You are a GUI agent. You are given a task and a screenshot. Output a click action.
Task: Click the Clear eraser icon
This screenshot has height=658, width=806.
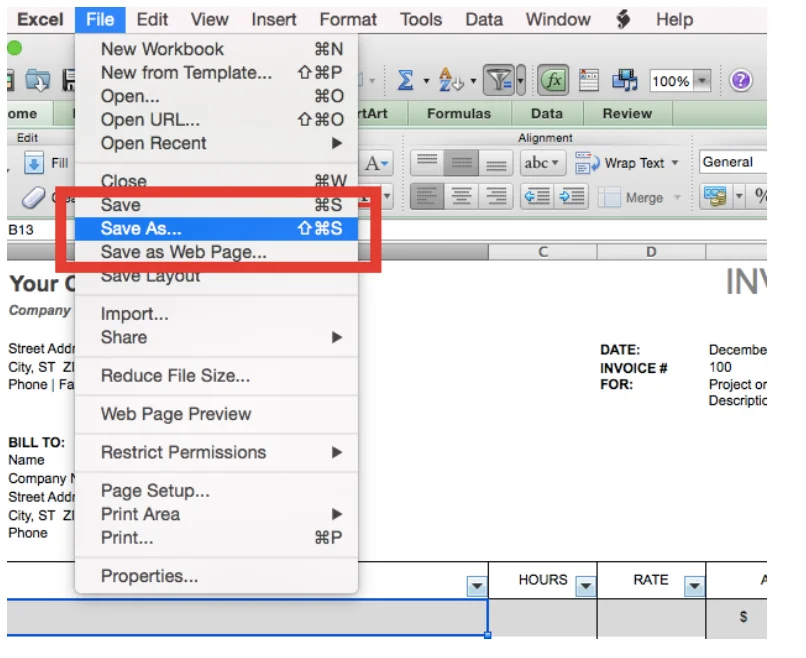(34, 198)
